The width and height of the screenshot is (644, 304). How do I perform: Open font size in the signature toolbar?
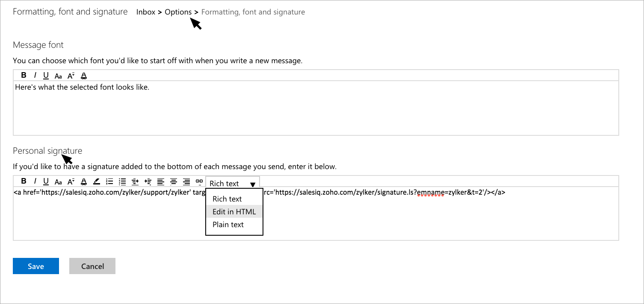click(71, 181)
